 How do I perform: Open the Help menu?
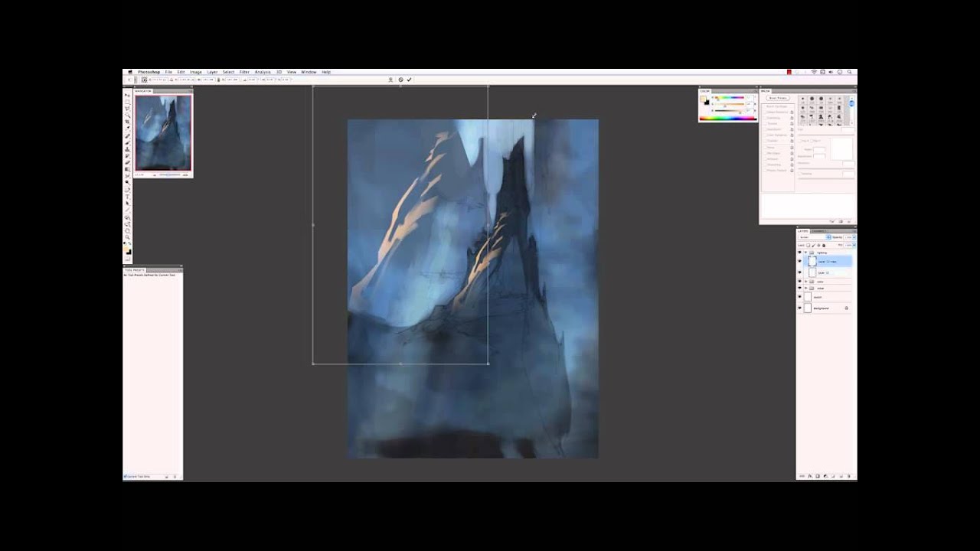(326, 72)
